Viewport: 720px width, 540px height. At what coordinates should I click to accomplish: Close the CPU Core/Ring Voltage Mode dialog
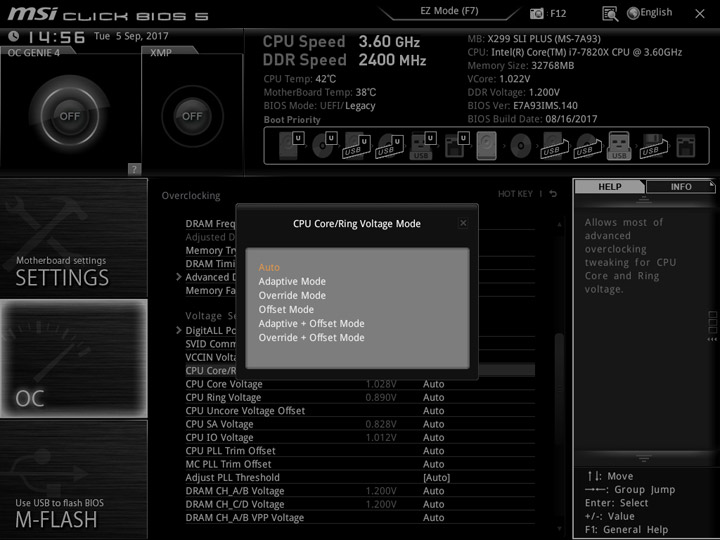coord(463,223)
